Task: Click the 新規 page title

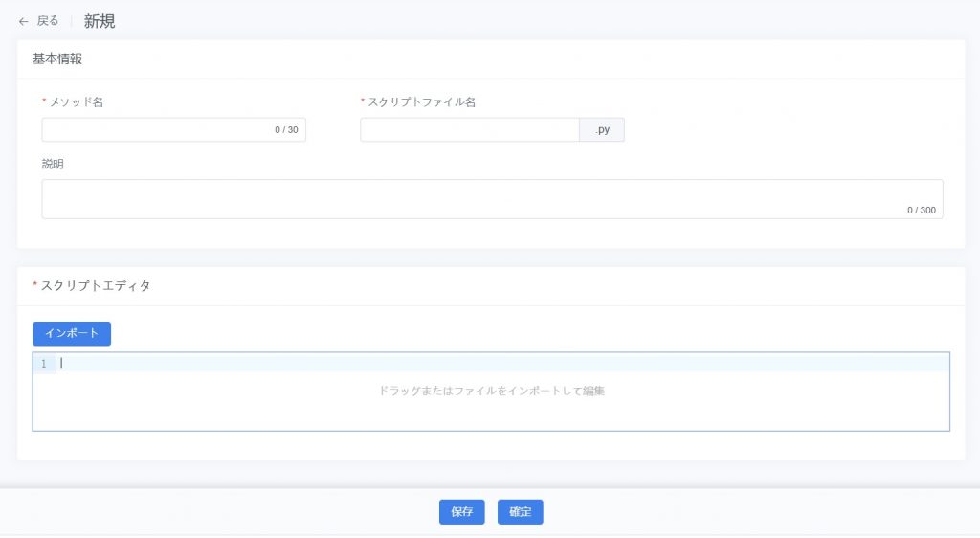Action: 100,21
